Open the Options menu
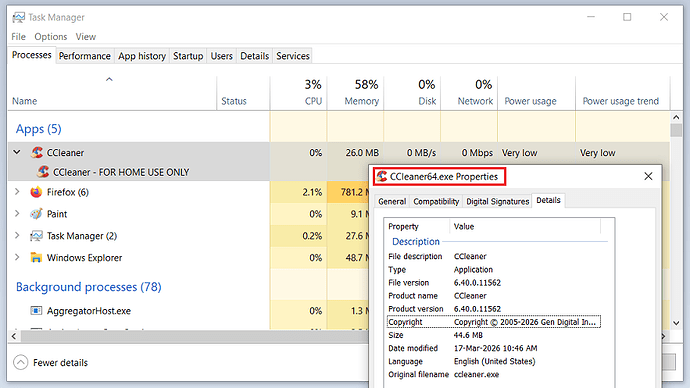This screenshot has height=388, width=690. pos(51,37)
